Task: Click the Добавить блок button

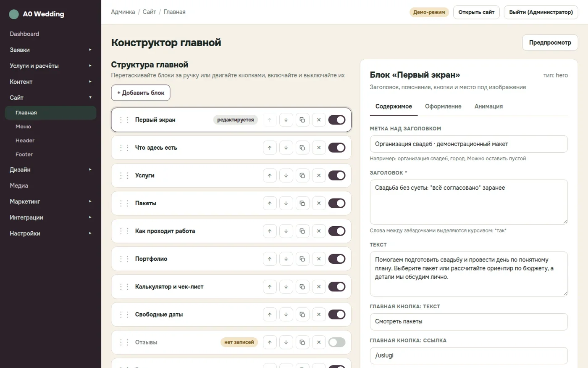Action: click(141, 93)
